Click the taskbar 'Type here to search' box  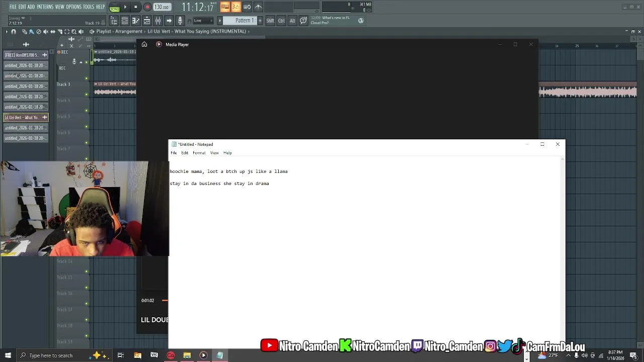click(64, 355)
